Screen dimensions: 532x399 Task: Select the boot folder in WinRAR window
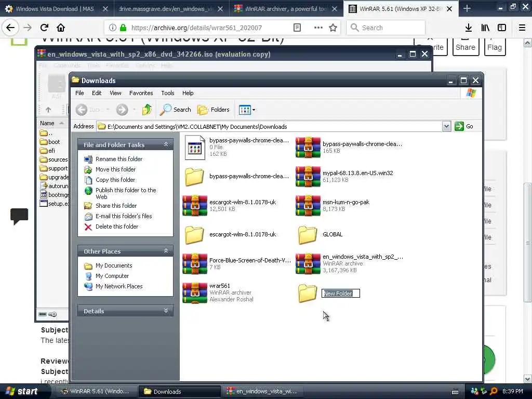tap(50, 142)
